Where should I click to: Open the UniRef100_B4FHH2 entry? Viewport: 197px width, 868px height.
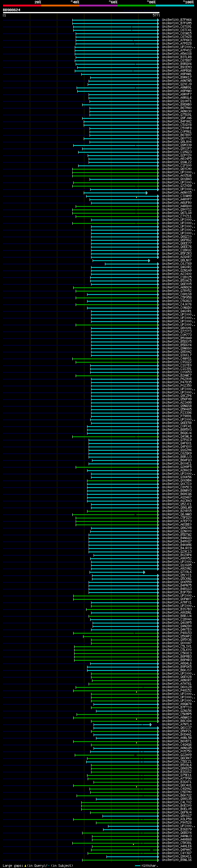[176, 121]
